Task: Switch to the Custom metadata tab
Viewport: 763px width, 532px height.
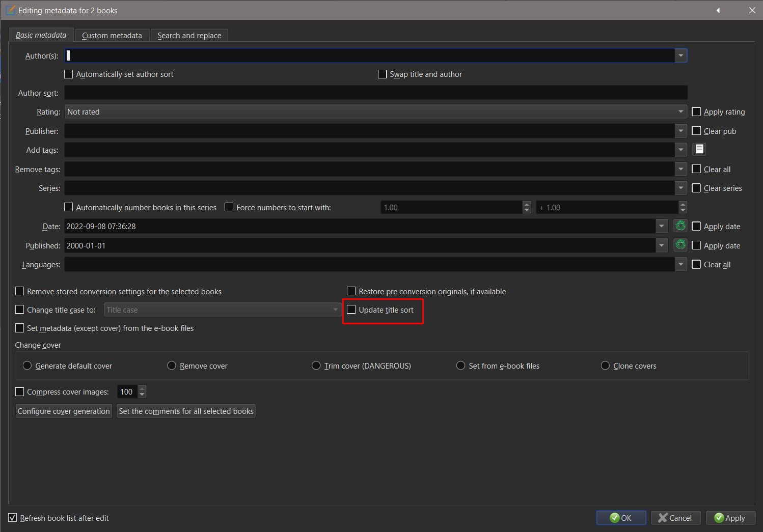Action: tap(112, 36)
